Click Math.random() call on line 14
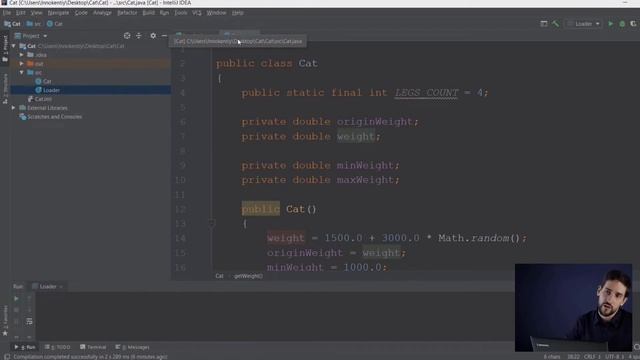640x360 pixels. point(479,238)
